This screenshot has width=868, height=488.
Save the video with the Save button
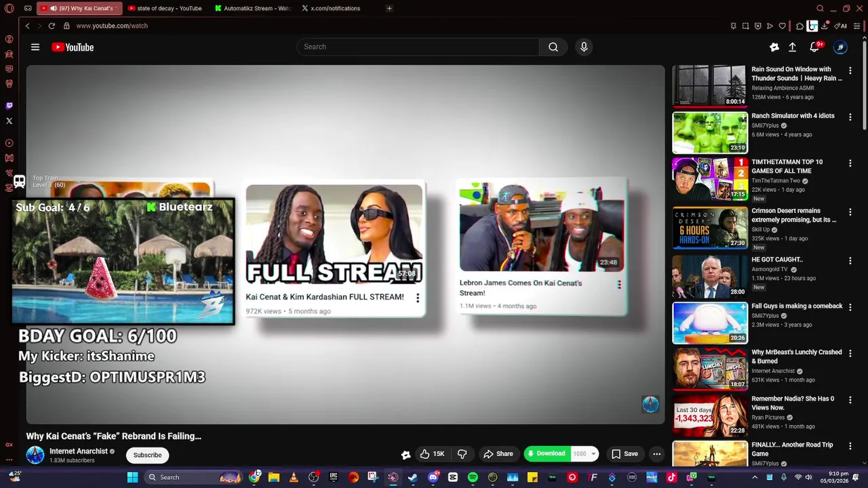625,453
